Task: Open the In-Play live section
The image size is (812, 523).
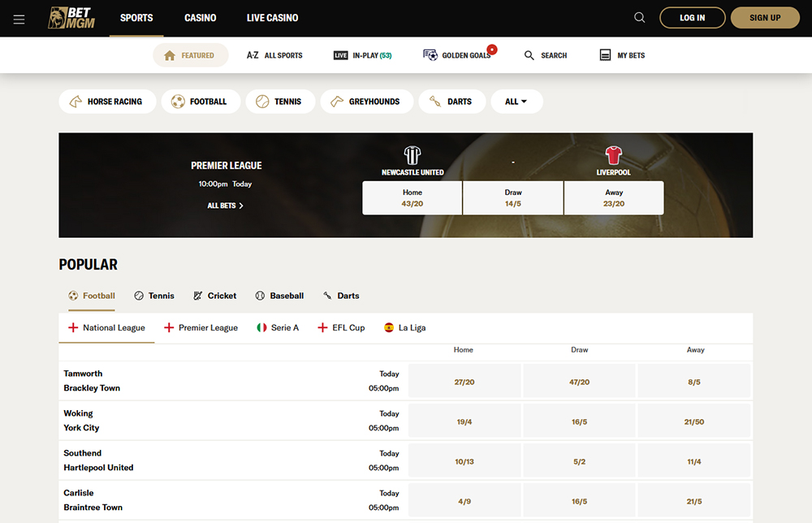Action: (x=362, y=55)
